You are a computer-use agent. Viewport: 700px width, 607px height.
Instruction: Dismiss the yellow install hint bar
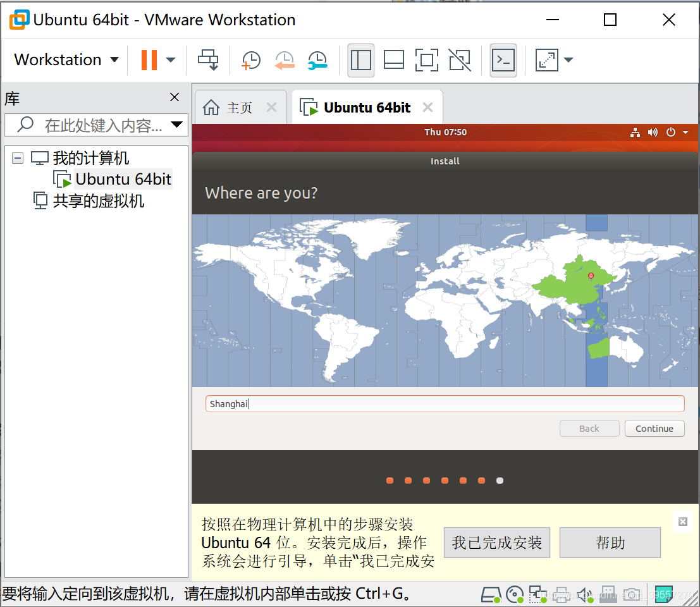pos(682,522)
